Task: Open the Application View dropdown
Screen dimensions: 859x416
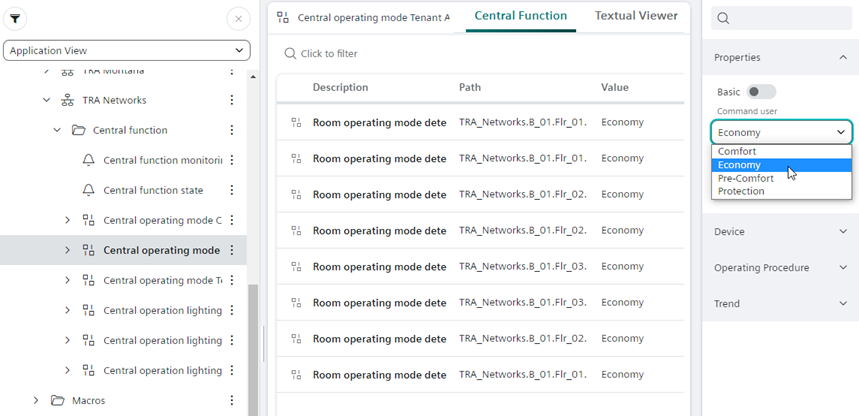Action: coord(127,50)
